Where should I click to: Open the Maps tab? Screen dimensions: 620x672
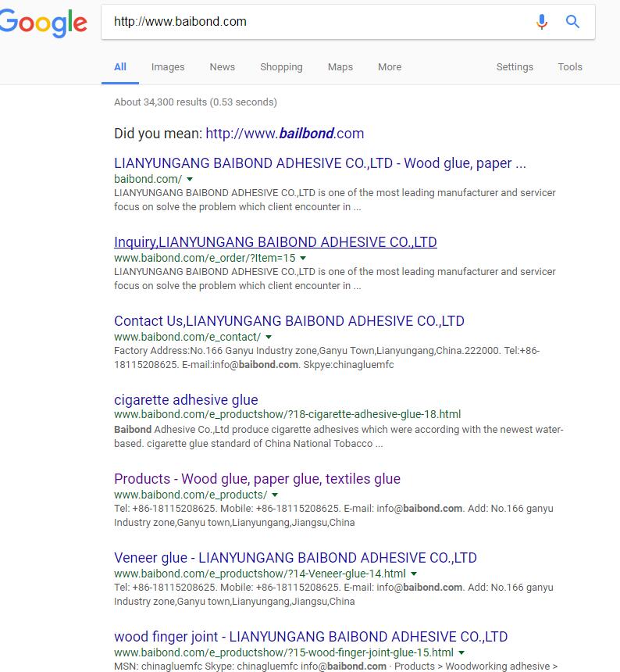pos(340,67)
